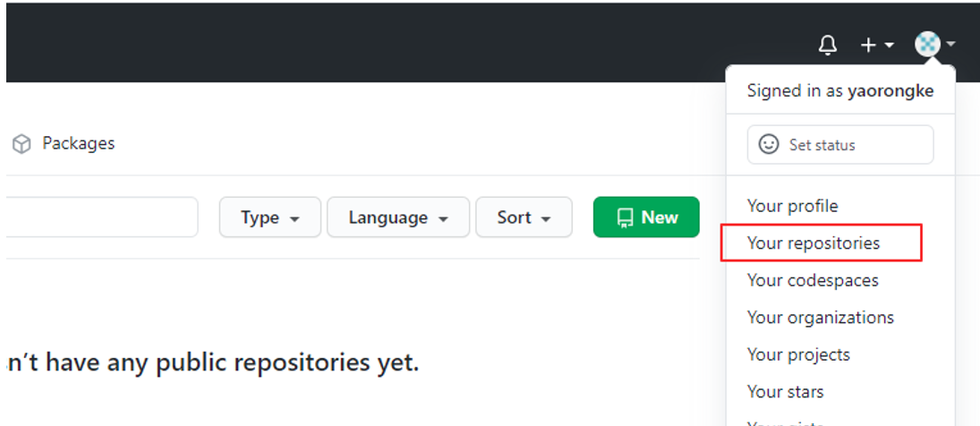Expand the plus menu dropdown arrow
Screen dimensions: 980x426
click(x=889, y=45)
